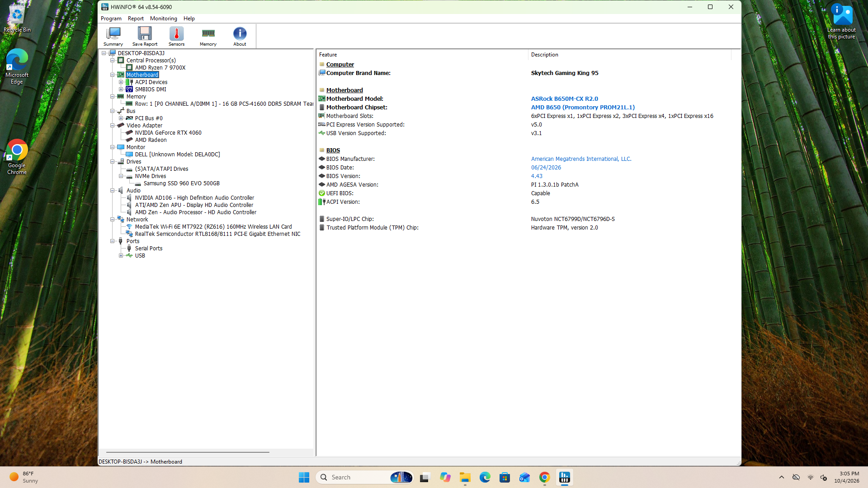Open Google Chrome desktop shortcut
Screen dimensions: 868x488
[17, 157]
